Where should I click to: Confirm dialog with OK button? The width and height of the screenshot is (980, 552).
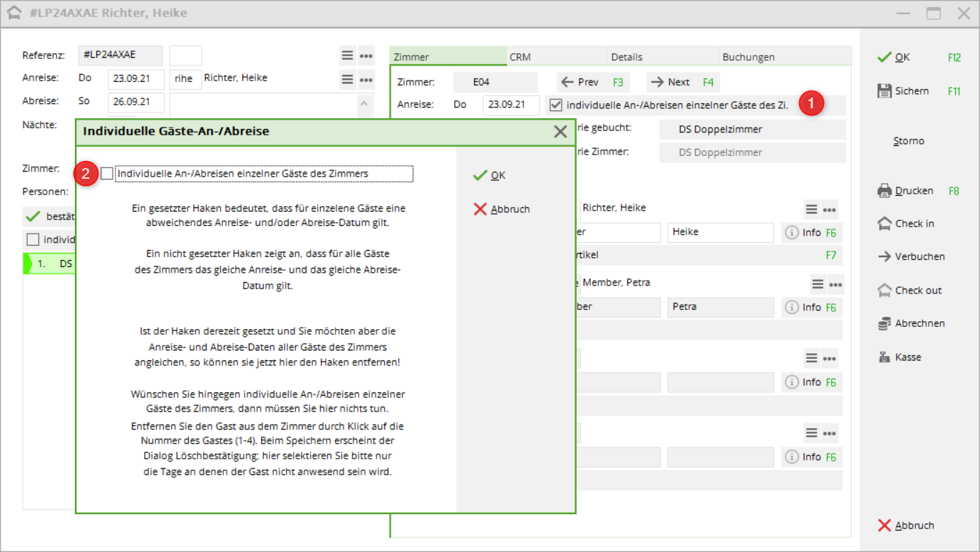[490, 175]
